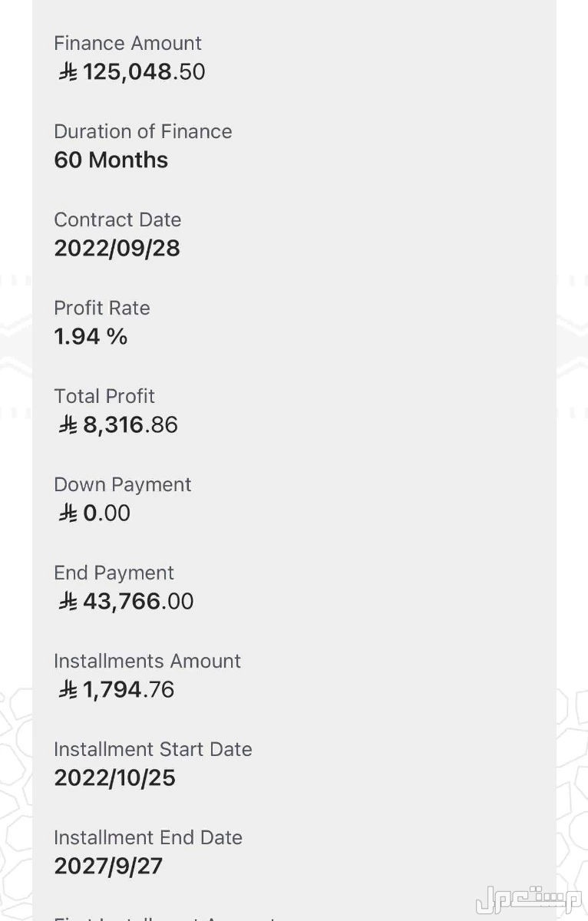Image resolution: width=588 pixels, height=921 pixels.
Task: Select the 2027/9/27 end date value
Action: (x=108, y=867)
